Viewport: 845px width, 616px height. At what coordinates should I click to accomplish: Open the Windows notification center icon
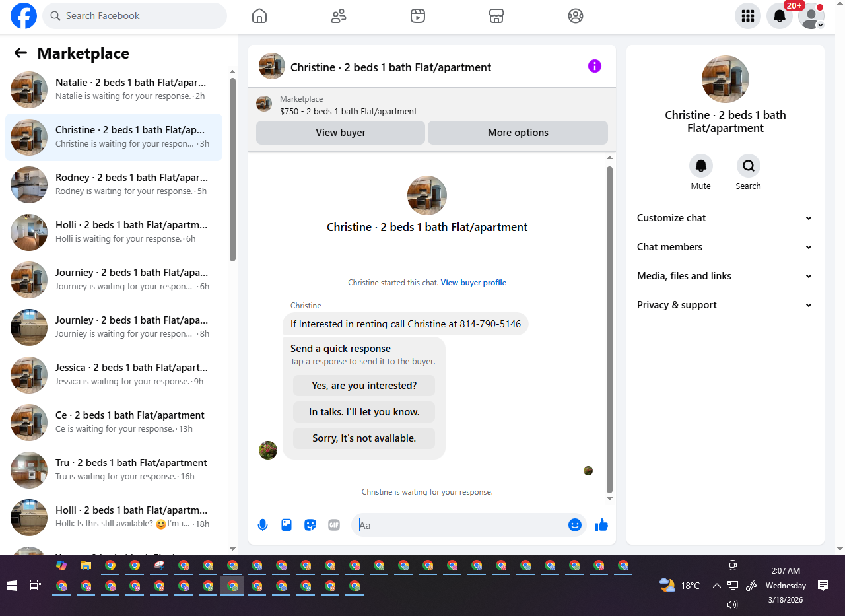coord(823,586)
